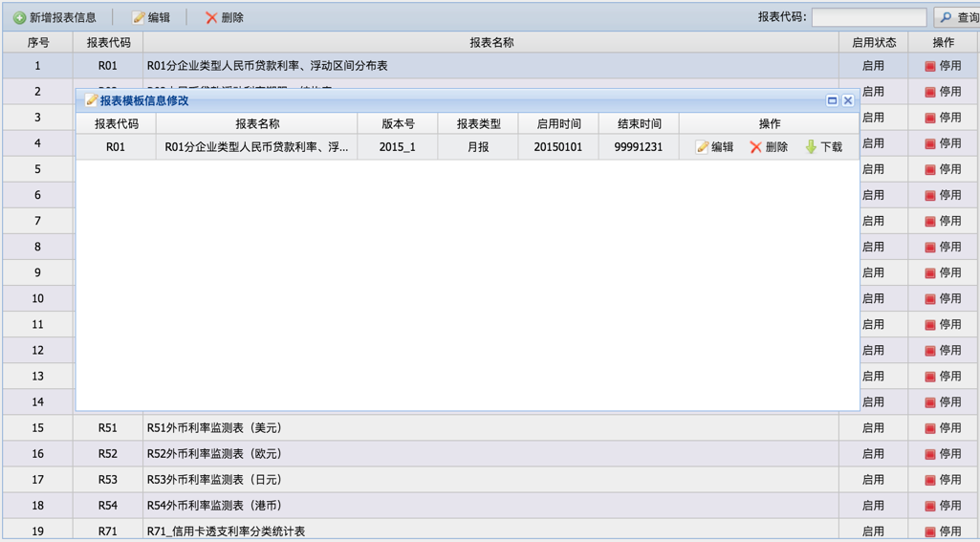Download the R01 report template
The image size is (980, 542).
point(823,147)
